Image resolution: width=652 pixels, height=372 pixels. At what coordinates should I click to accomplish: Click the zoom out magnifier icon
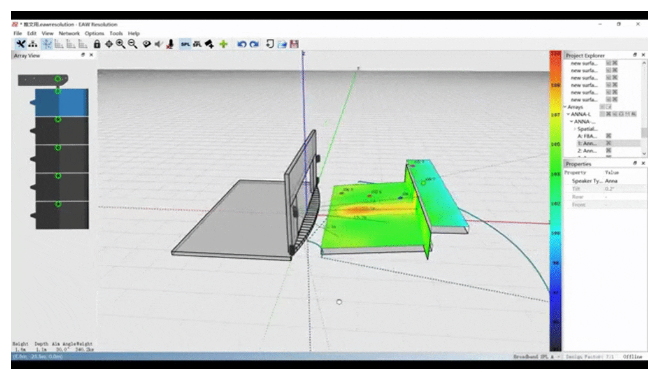coord(133,44)
